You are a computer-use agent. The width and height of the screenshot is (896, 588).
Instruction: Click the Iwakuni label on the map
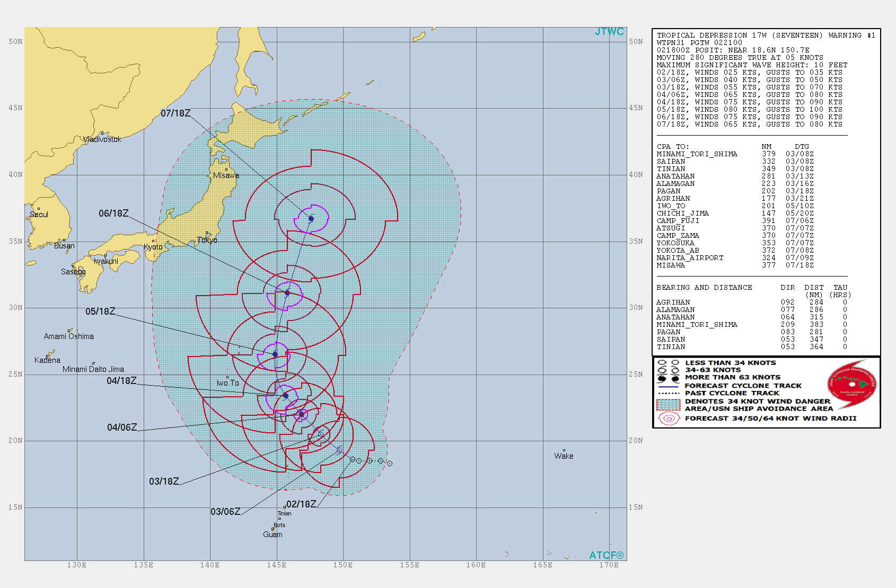pyautogui.click(x=106, y=261)
